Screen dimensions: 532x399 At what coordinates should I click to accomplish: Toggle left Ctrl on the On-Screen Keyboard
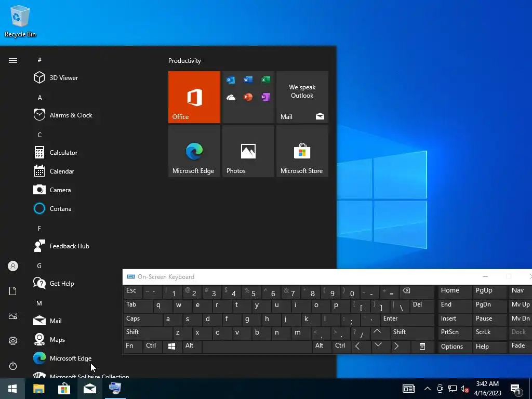coord(153,347)
